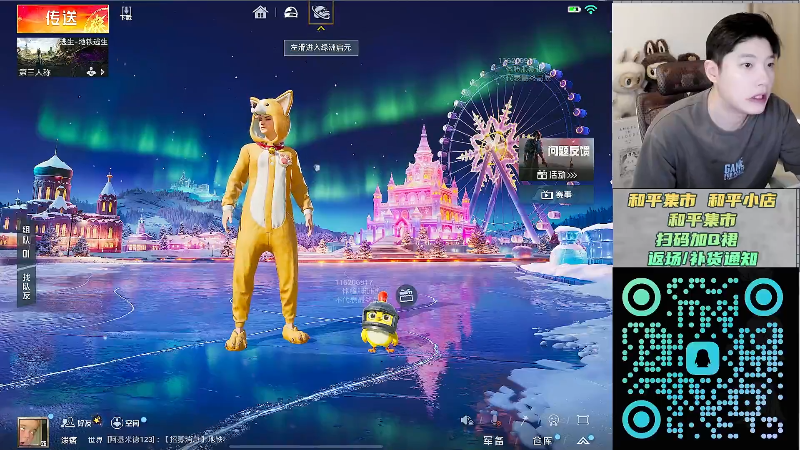Mute the speaker audio icon
Screen dimensions: 800x450
467,420
